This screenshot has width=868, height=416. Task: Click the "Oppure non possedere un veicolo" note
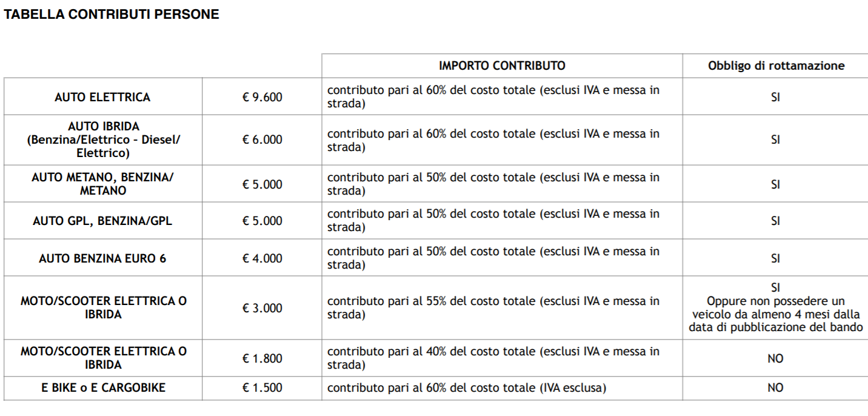click(x=775, y=314)
